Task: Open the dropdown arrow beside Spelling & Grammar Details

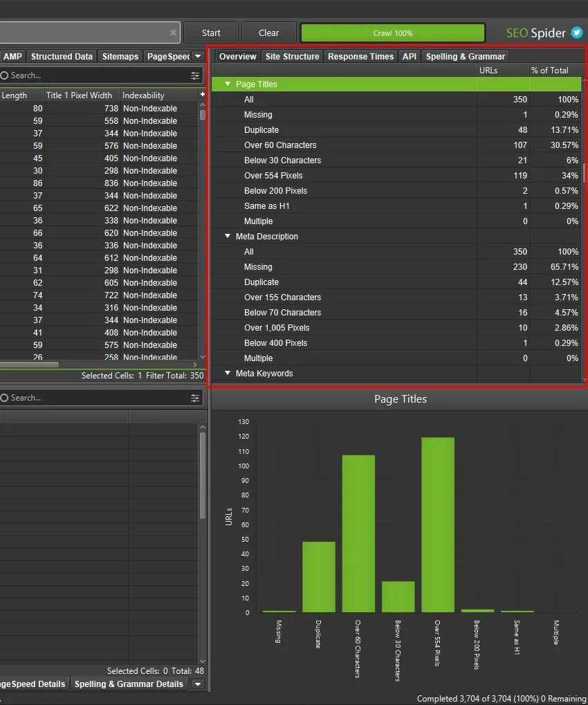Action: [x=198, y=684]
